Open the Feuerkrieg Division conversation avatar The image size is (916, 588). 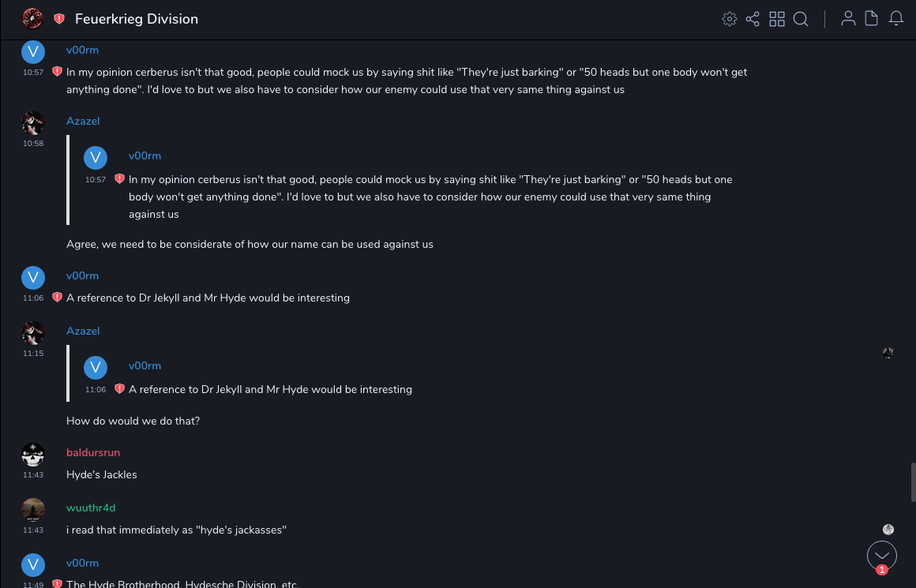point(32,18)
